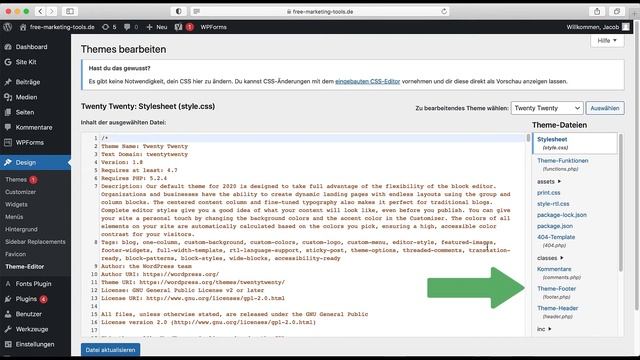
Task: Click the eingebauten CSS-Editor link
Action: point(367,81)
